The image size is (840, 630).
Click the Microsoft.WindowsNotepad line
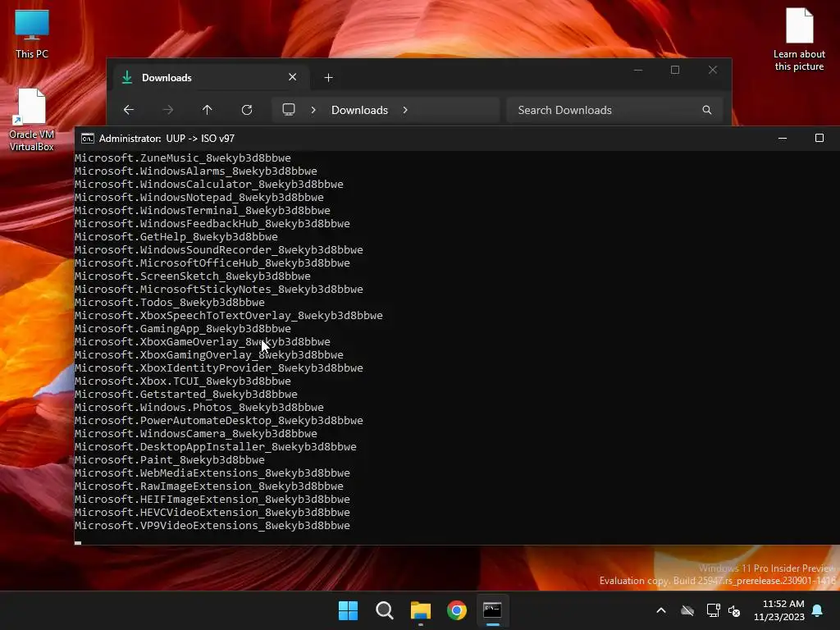[x=199, y=197]
